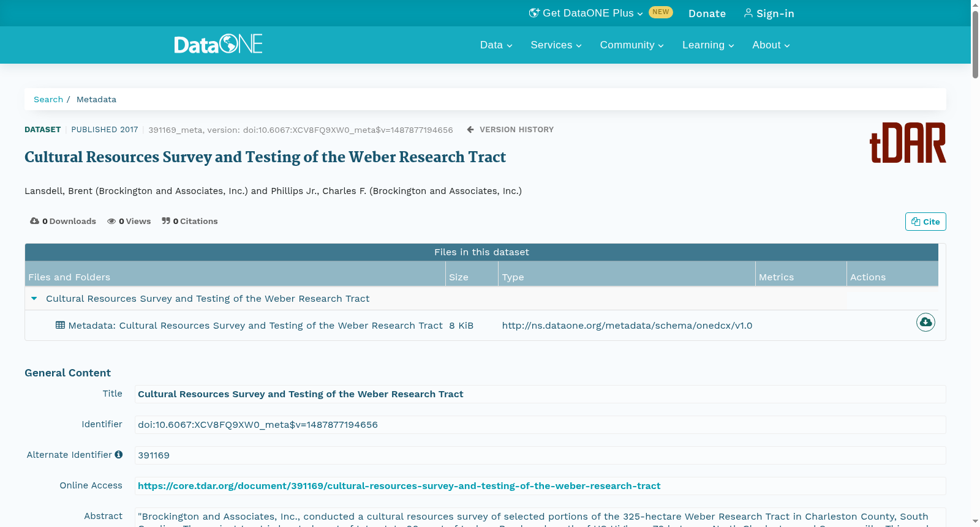The width and height of the screenshot is (980, 527).
Task: Click the metadata table icon in file row
Action: click(60, 325)
